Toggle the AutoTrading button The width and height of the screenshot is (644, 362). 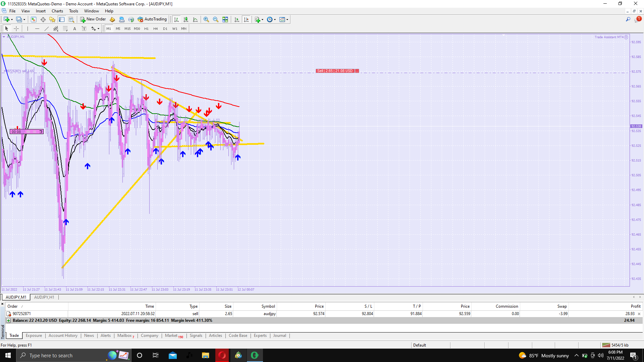tap(152, 19)
